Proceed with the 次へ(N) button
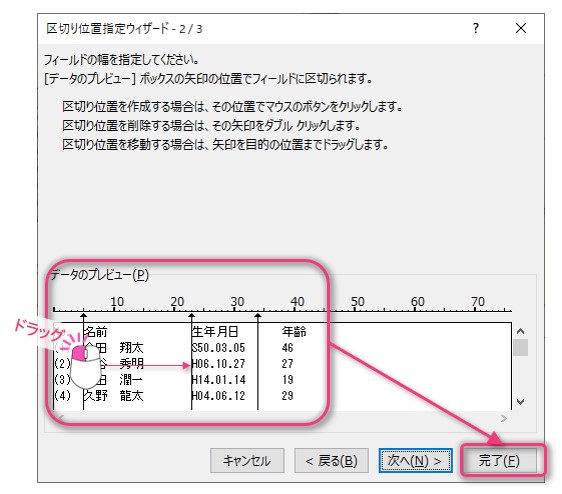The height and width of the screenshot is (494, 562). tap(415, 461)
